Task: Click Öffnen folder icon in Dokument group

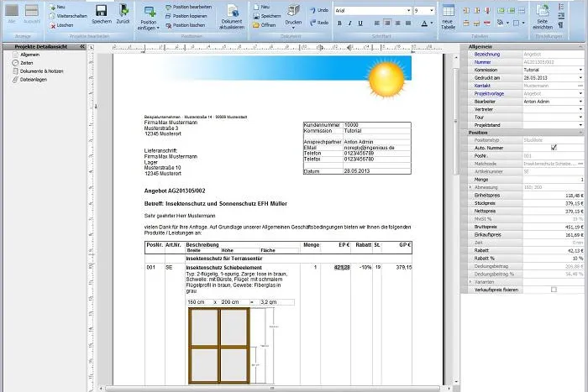Action: point(255,25)
